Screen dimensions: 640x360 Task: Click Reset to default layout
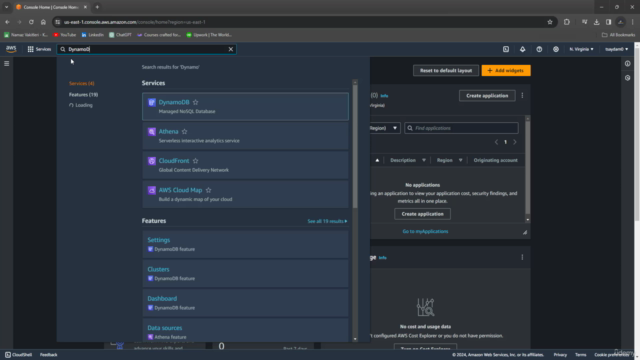point(446,70)
